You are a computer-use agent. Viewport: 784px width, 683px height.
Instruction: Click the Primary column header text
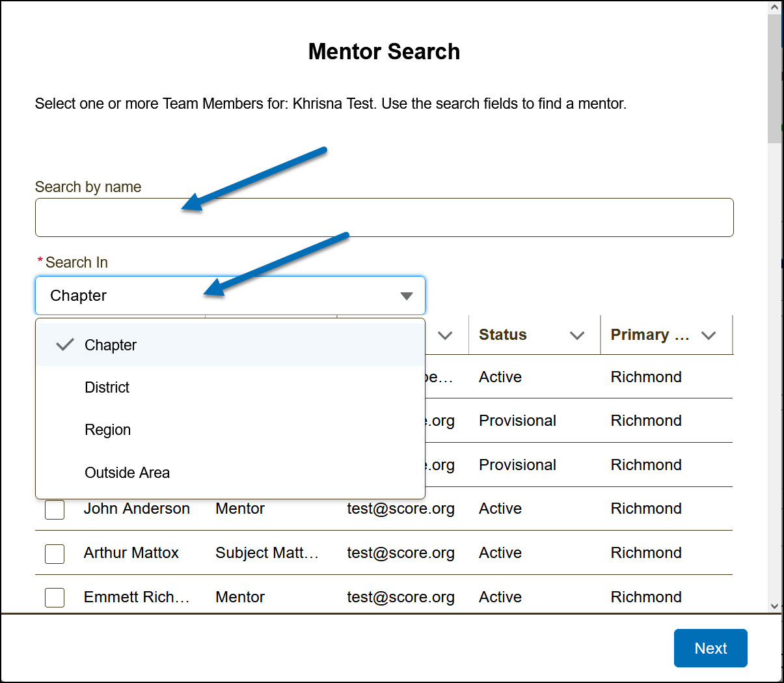point(649,335)
